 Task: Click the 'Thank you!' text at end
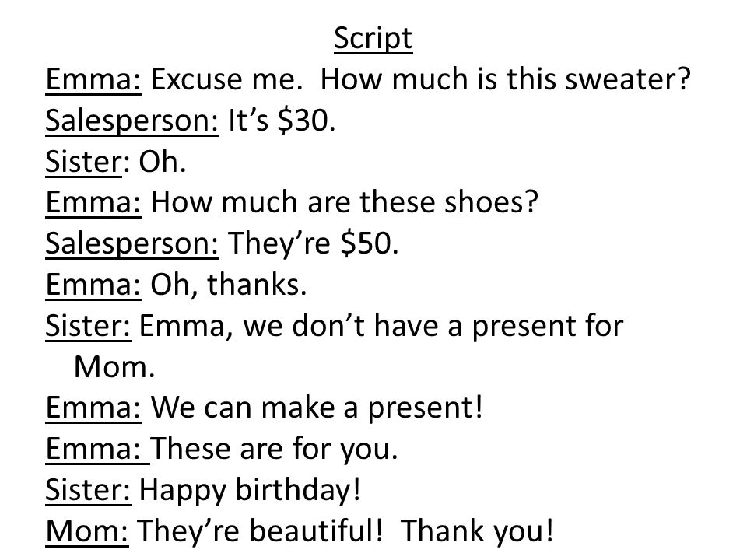(477, 530)
